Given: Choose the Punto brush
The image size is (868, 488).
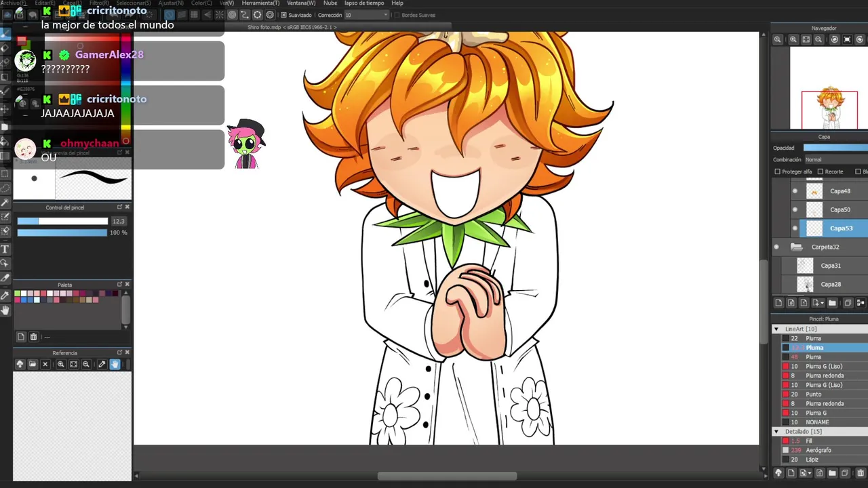Looking at the screenshot, I should tap(825, 394).
